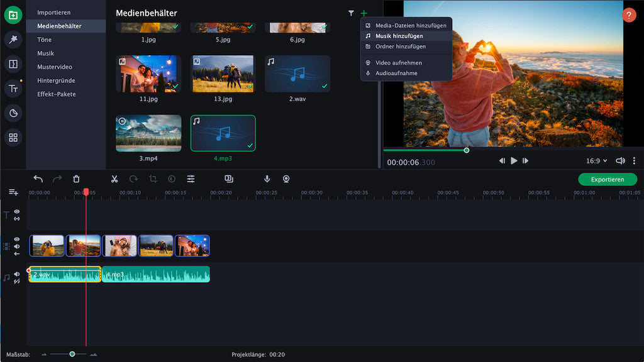Open the filter icon in Medienbehälter
This screenshot has width=644, height=362.
pos(351,13)
